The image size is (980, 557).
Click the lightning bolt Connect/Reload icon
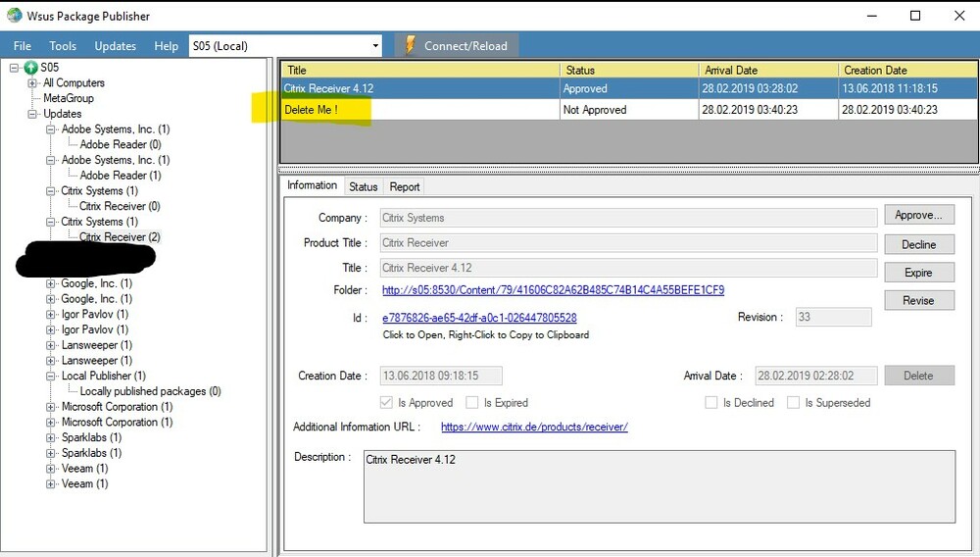[x=410, y=46]
